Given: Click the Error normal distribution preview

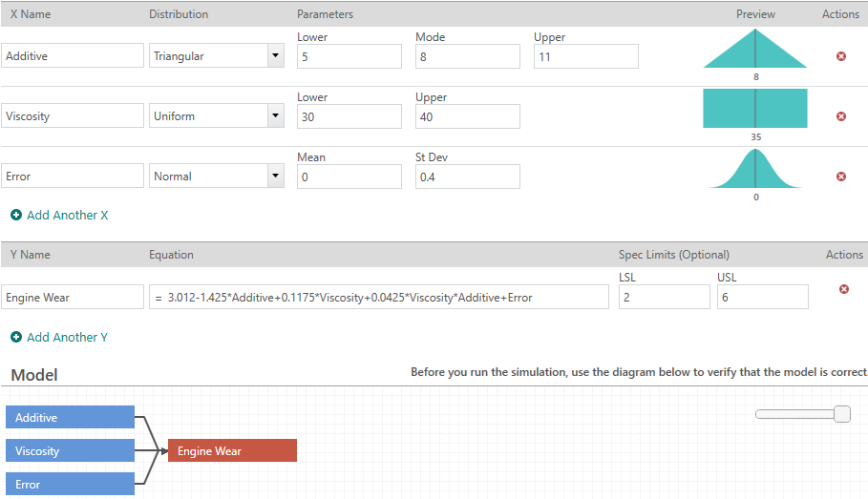Looking at the screenshot, I should [x=755, y=170].
